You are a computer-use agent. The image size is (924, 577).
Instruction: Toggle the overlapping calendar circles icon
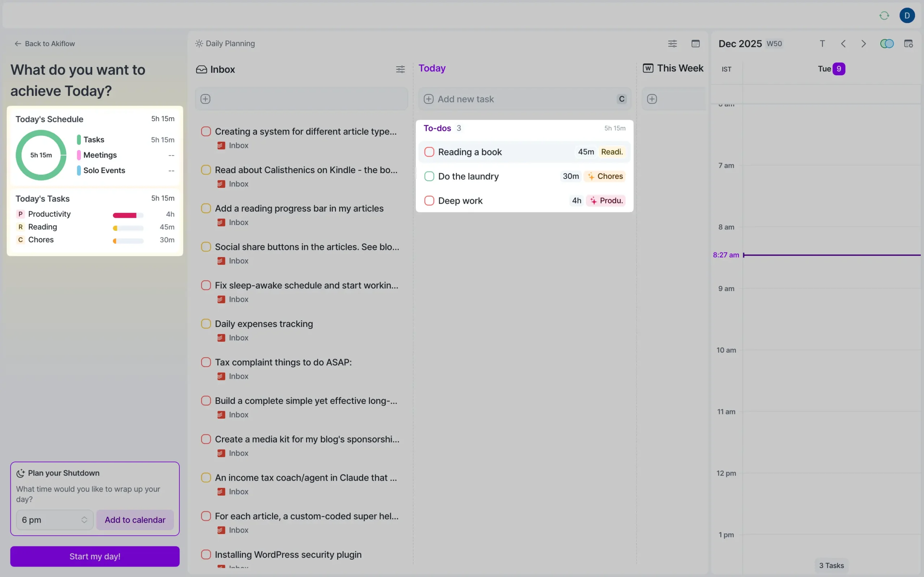[886, 44]
